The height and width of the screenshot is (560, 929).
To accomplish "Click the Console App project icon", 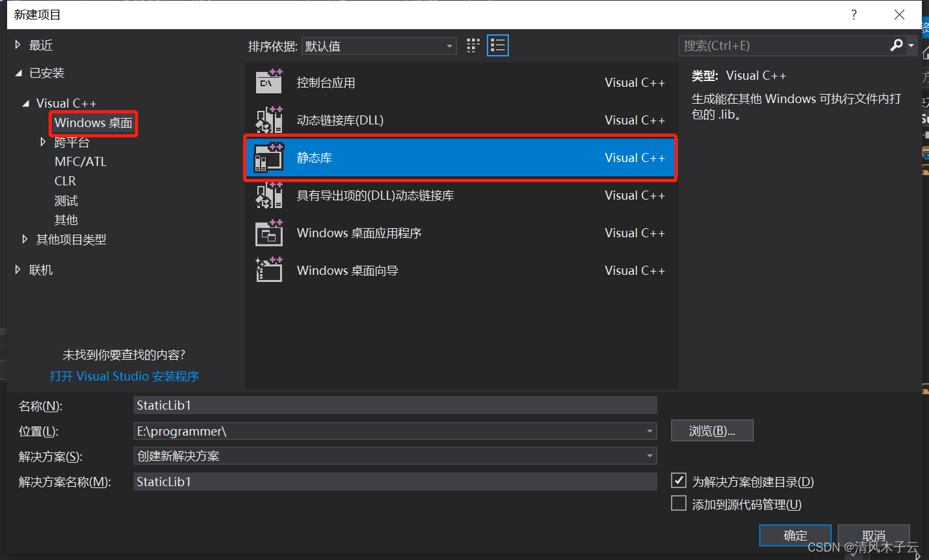I will 269,82.
